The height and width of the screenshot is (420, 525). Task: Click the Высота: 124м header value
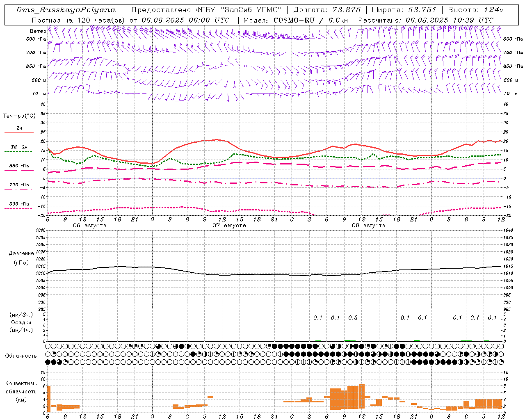click(x=476, y=10)
